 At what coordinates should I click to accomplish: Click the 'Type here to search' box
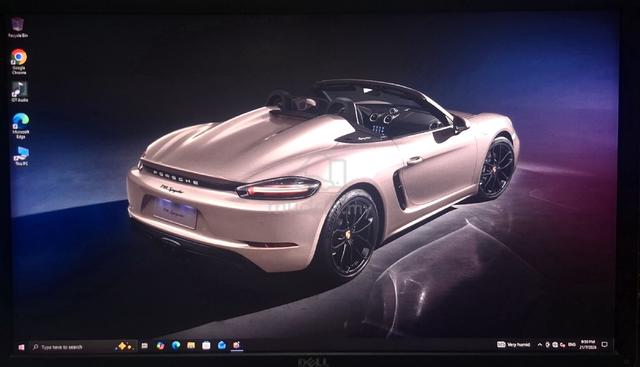[73, 347]
